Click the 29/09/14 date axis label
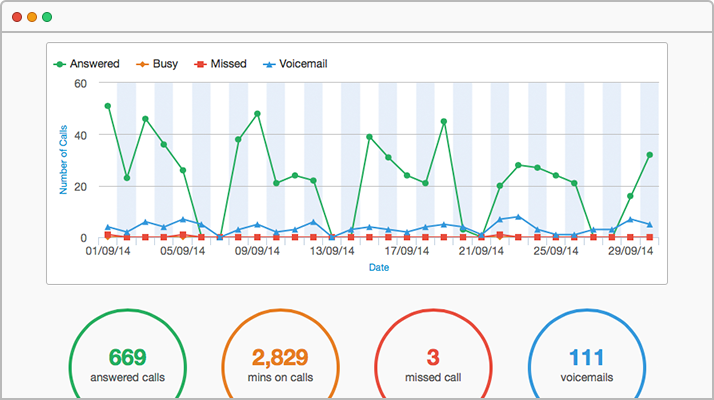Image resolution: width=714 pixels, height=400 pixels. click(631, 251)
